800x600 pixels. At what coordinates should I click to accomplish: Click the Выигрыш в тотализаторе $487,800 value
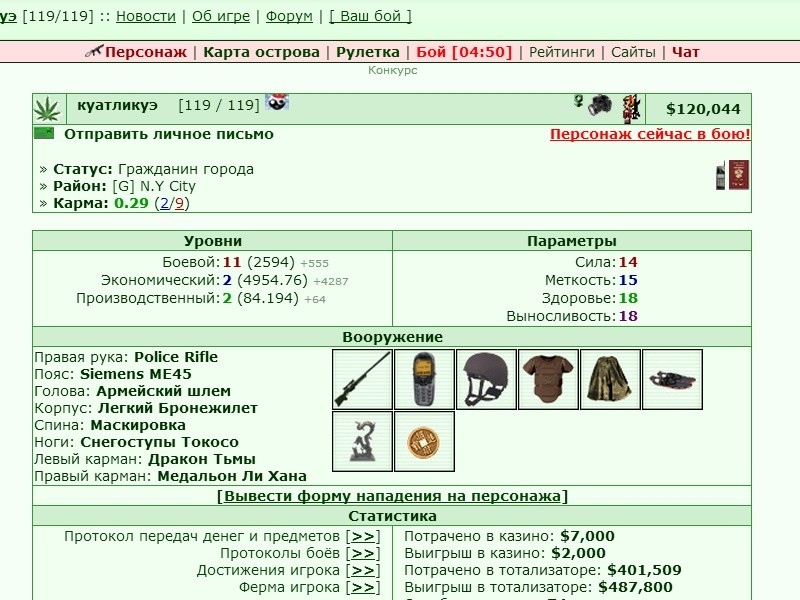635,587
